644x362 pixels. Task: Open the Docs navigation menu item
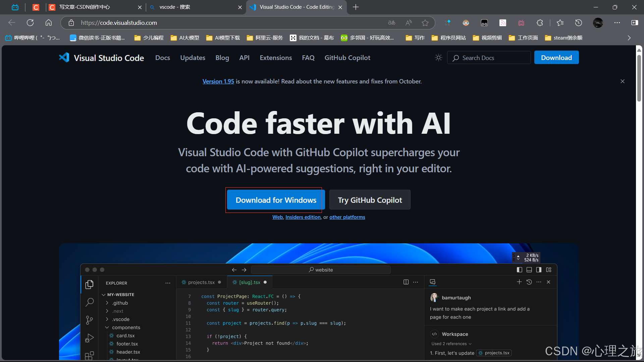coord(162,58)
